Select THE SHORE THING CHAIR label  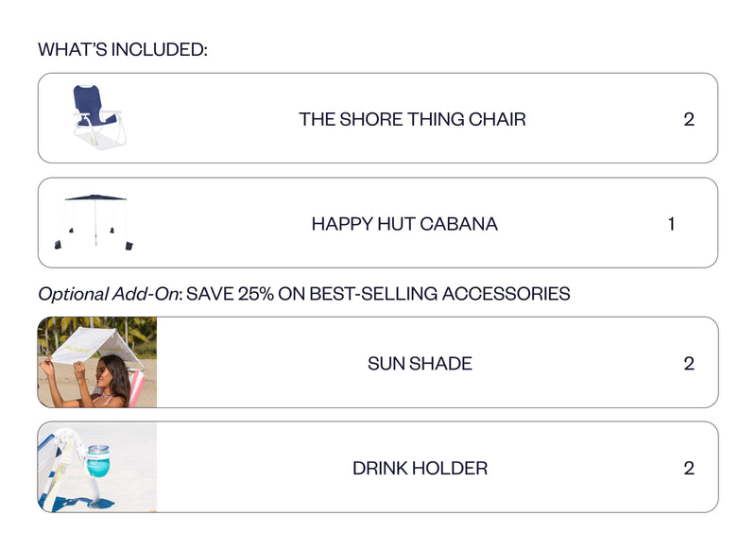coord(412,119)
